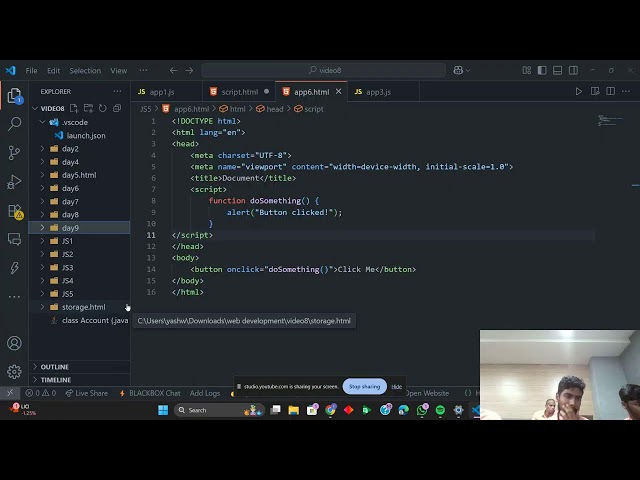Customize the editor layout

pyautogui.click(x=527, y=71)
